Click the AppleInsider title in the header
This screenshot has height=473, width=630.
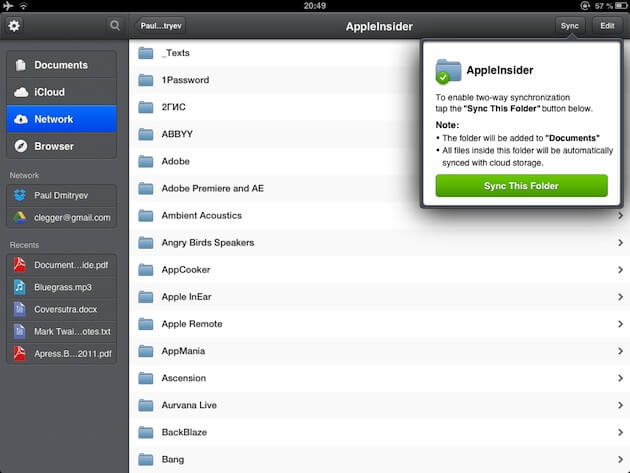[x=379, y=27]
